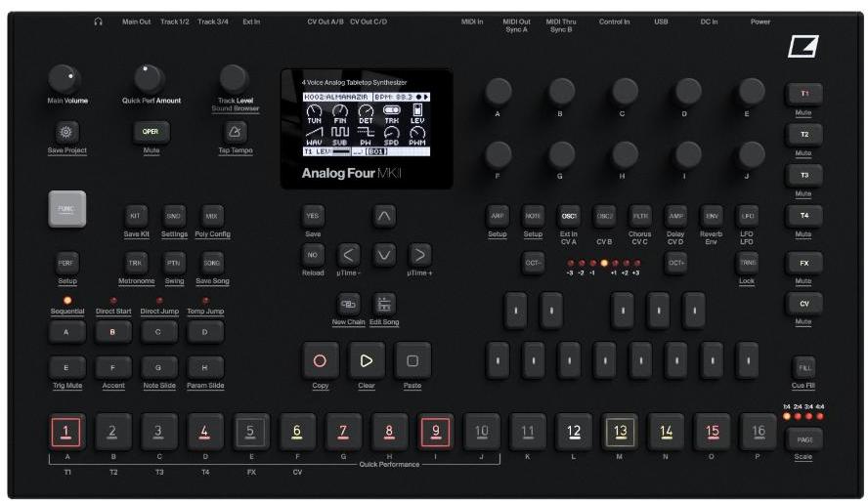Image resolution: width=868 pixels, height=501 pixels.
Task: Select the OSC2 parameter page
Action: tap(604, 216)
